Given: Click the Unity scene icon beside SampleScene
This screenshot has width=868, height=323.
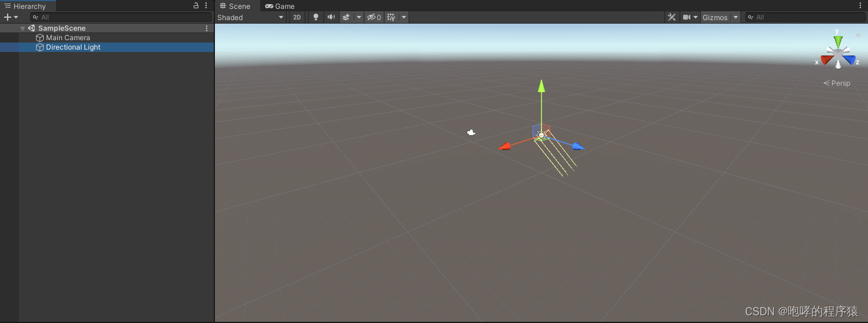Looking at the screenshot, I should 31,28.
